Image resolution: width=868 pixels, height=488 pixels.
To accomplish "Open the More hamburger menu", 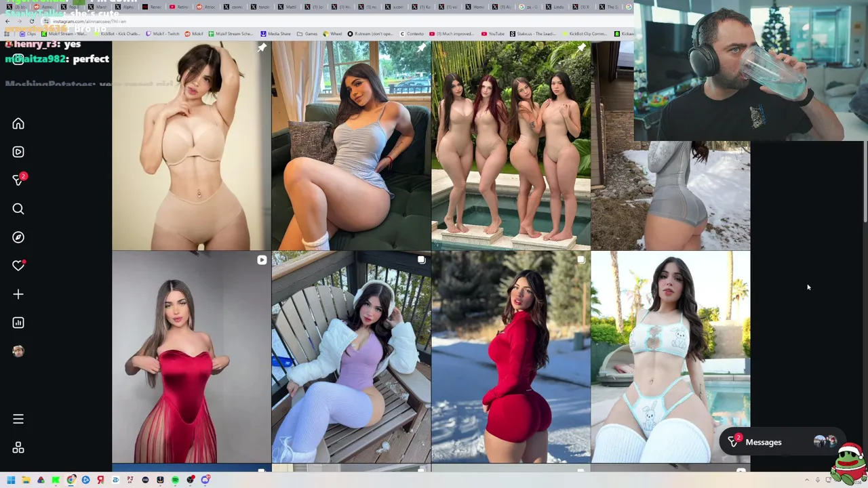I will tap(18, 419).
